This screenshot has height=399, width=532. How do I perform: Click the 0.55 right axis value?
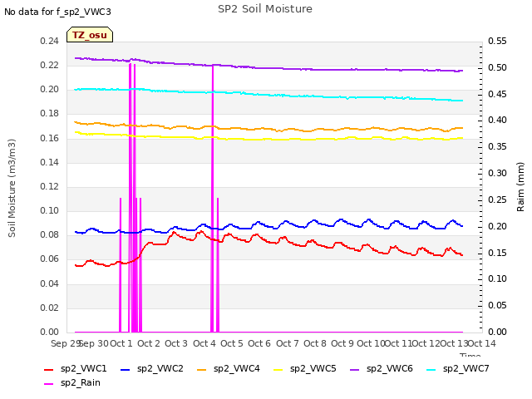(x=497, y=41)
